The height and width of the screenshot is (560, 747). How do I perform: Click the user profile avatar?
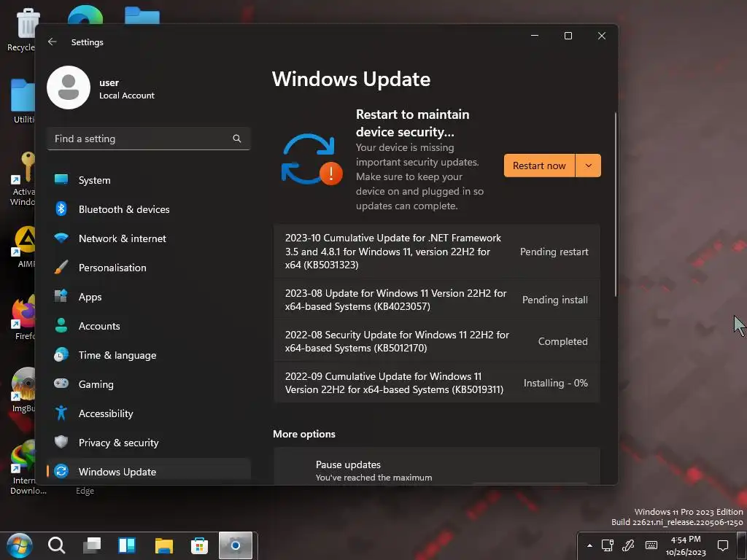click(69, 87)
